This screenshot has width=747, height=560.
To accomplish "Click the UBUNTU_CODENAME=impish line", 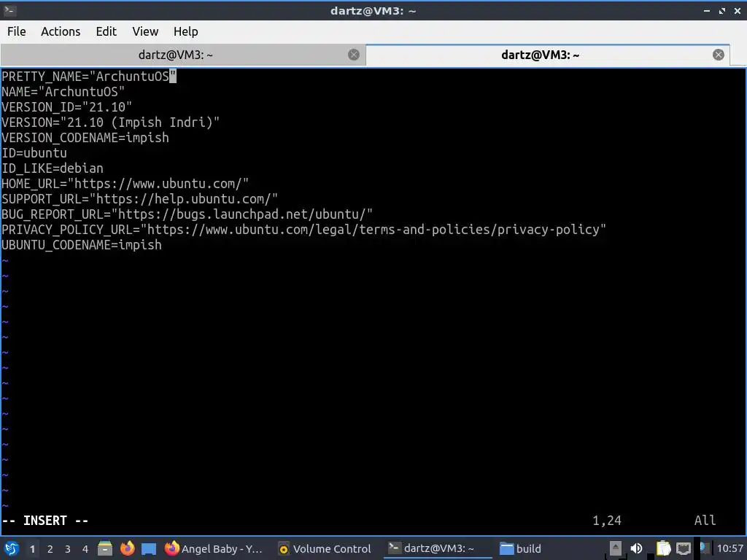I will point(82,245).
